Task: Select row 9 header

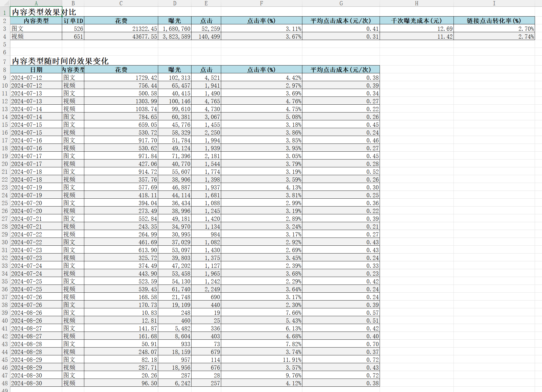Action: (5, 78)
